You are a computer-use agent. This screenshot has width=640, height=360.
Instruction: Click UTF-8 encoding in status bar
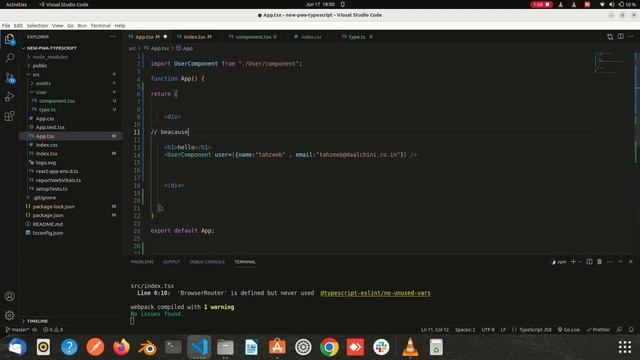click(x=488, y=329)
